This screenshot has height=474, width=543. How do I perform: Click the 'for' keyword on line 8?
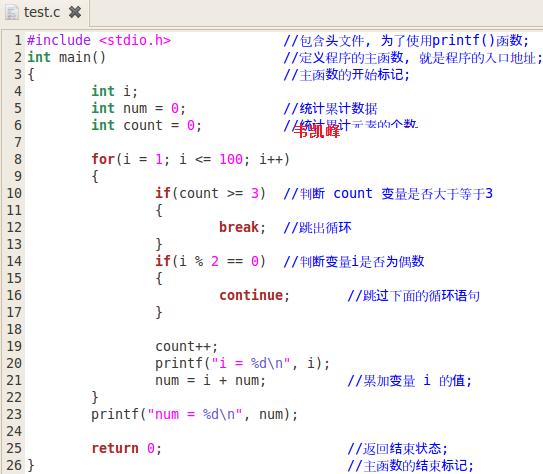click(103, 159)
